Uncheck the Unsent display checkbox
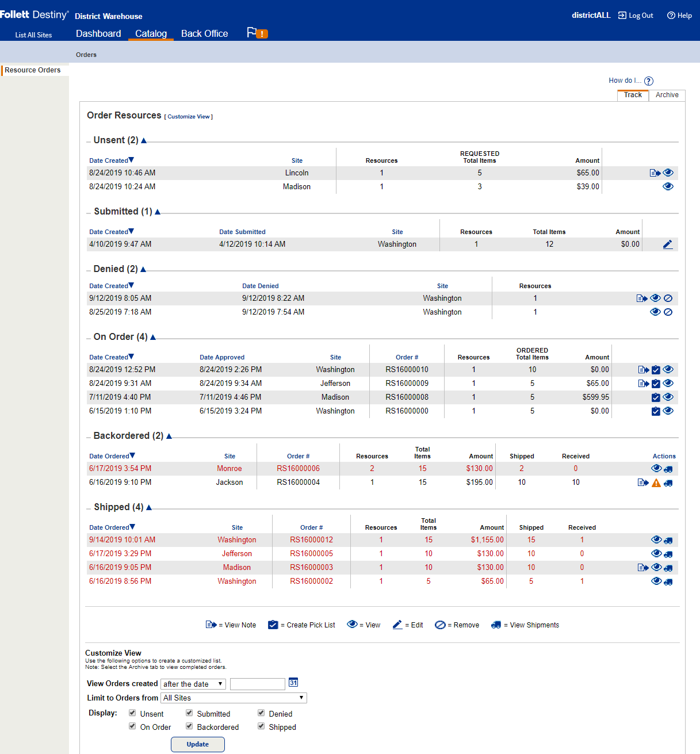Screen dimensions: 700x754 [x=132, y=713]
